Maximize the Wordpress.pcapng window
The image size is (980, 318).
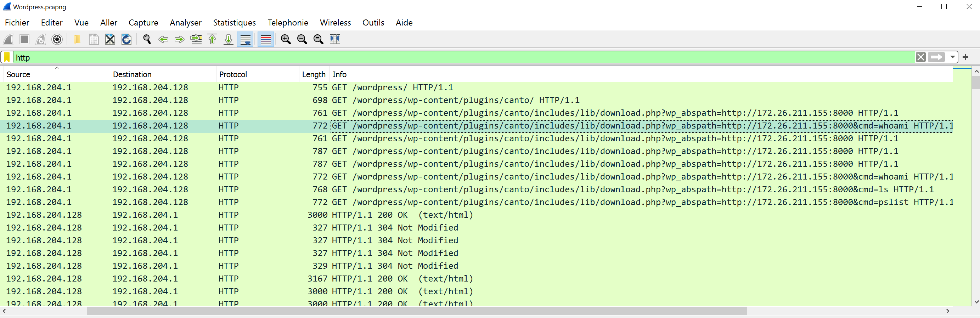tap(944, 7)
